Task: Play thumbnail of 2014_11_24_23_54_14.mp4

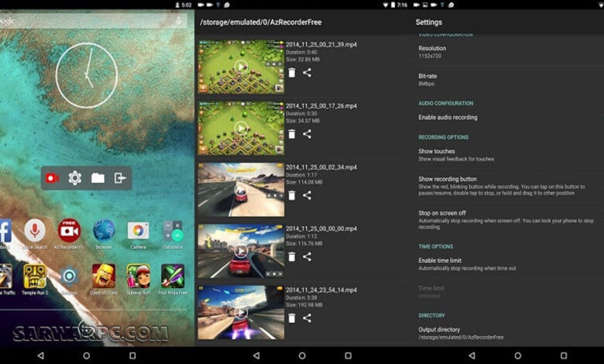Action: [241, 312]
